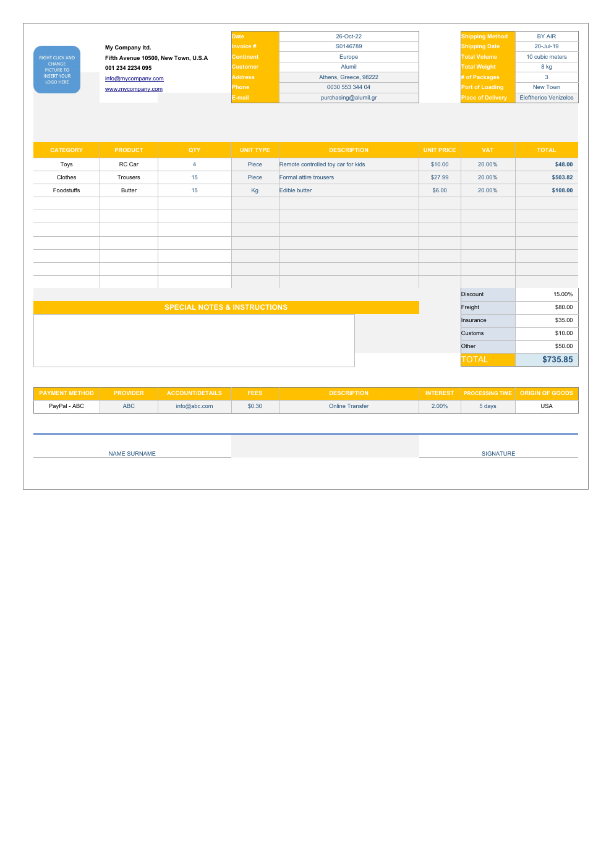Click the UNIT TYPE column header

coord(255,150)
